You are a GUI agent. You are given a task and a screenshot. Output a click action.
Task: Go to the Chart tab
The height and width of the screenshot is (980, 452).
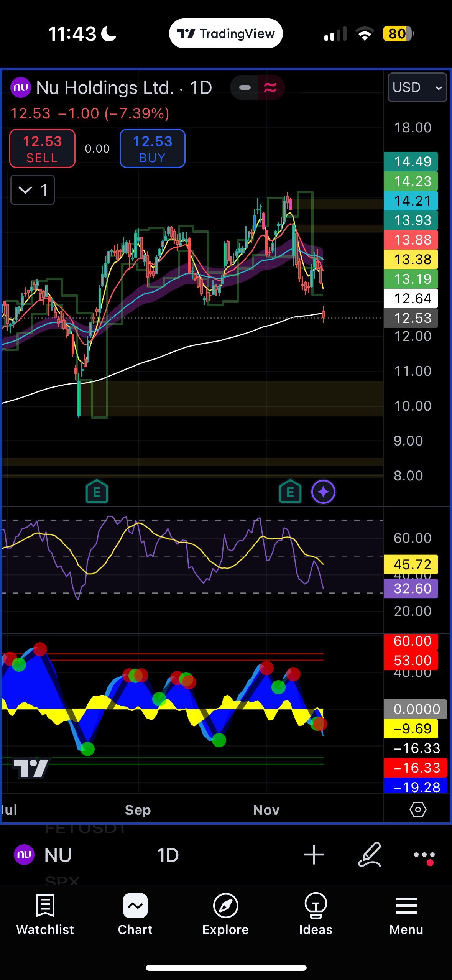click(135, 914)
